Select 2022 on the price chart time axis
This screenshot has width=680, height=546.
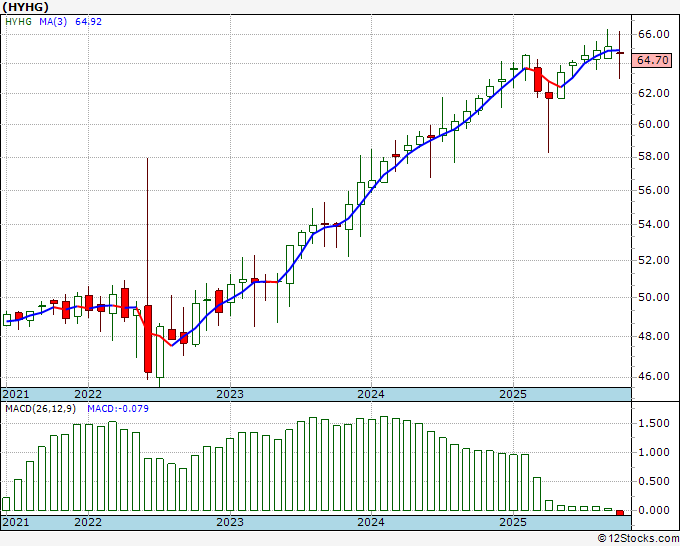(88, 394)
